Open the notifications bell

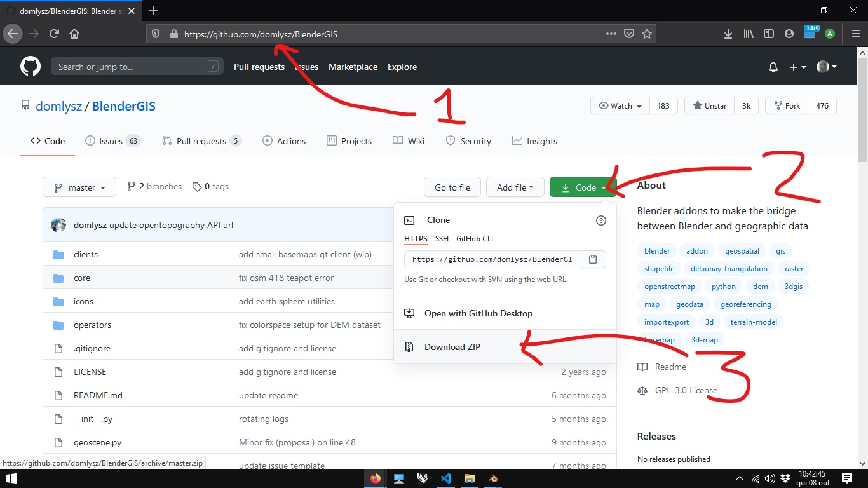coord(773,67)
